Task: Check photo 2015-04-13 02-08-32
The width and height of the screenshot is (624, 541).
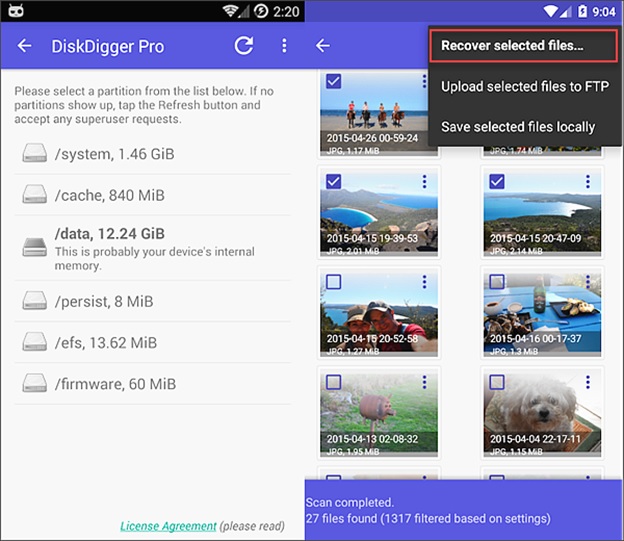Action: pyautogui.click(x=333, y=382)
